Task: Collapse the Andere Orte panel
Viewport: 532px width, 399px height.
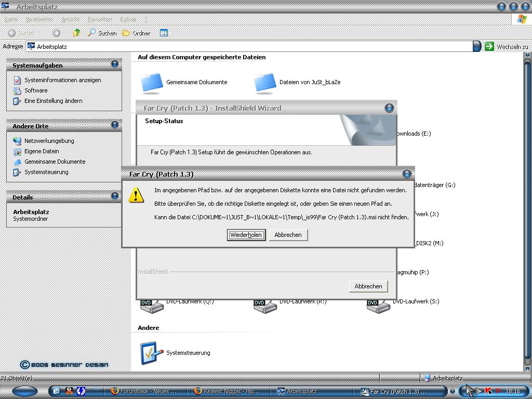Action: pos(115,125)
